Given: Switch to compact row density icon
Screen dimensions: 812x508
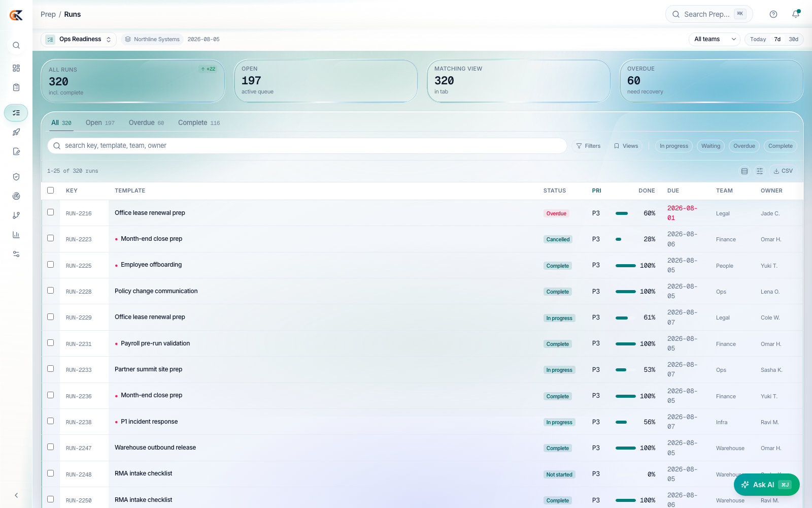Looking at the screenshot, I should pos(745,171).
